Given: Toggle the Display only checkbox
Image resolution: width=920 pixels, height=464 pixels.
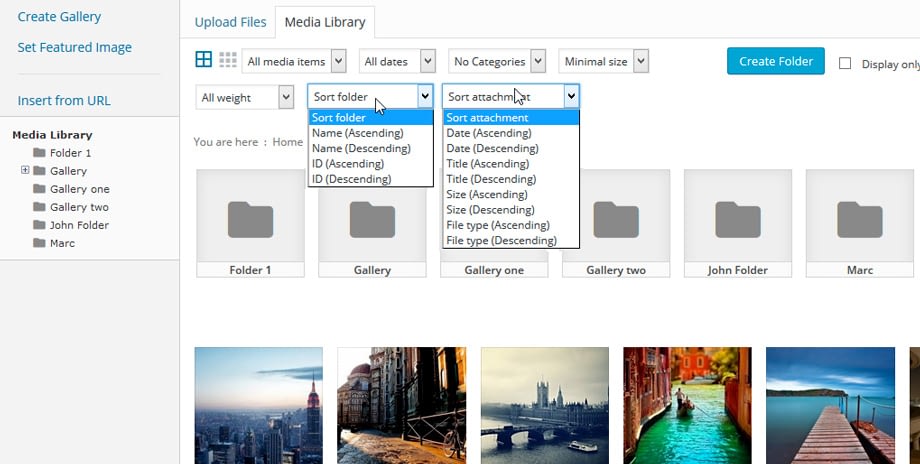Looking at the screenshot, I should click(845, 63).
